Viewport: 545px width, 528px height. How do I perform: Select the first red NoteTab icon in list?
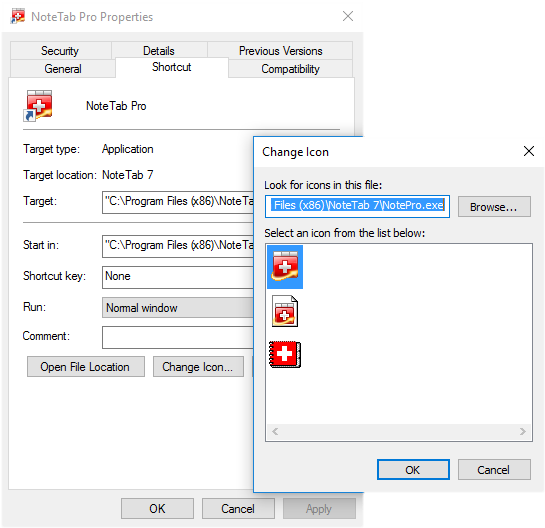pos(285,267)
